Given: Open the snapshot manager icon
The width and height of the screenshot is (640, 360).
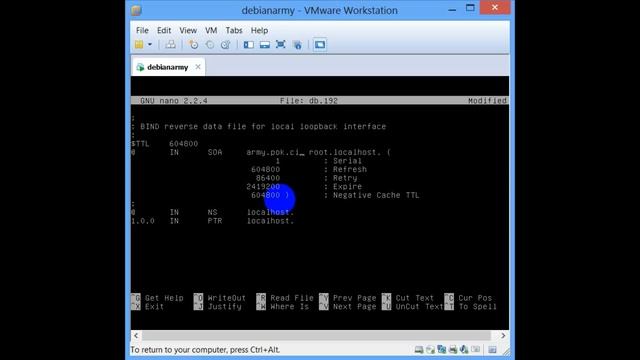Looking at the screenshot, I should point(225,44).
